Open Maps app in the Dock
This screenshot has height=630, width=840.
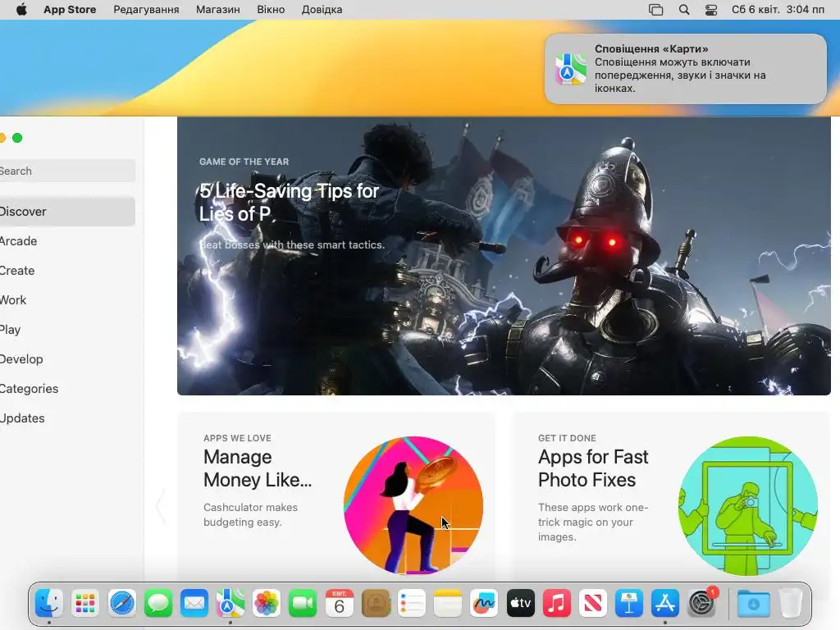coord(231,604)
